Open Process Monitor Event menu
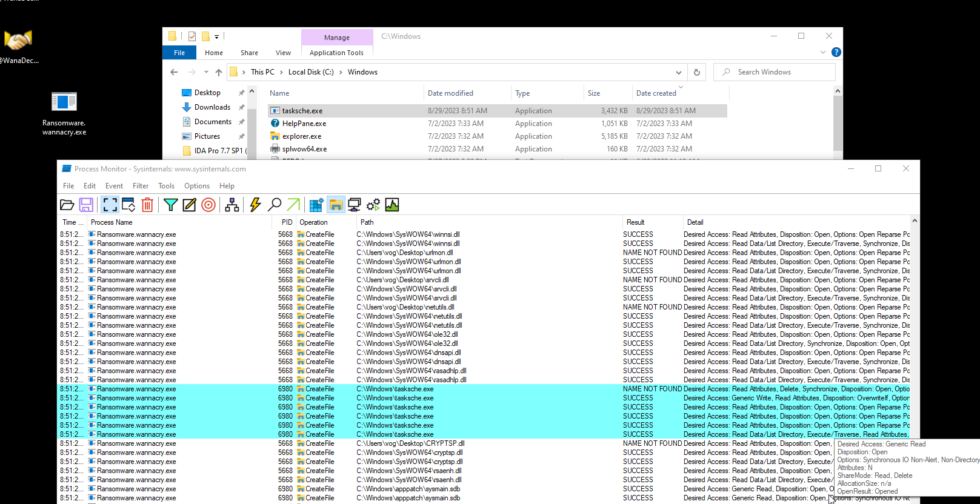The height and width of the screenshot is (504, 980). coord(114,186)
